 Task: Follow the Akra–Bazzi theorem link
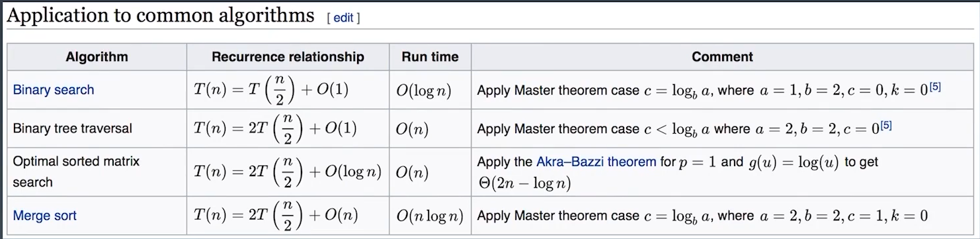coord(596,162)
